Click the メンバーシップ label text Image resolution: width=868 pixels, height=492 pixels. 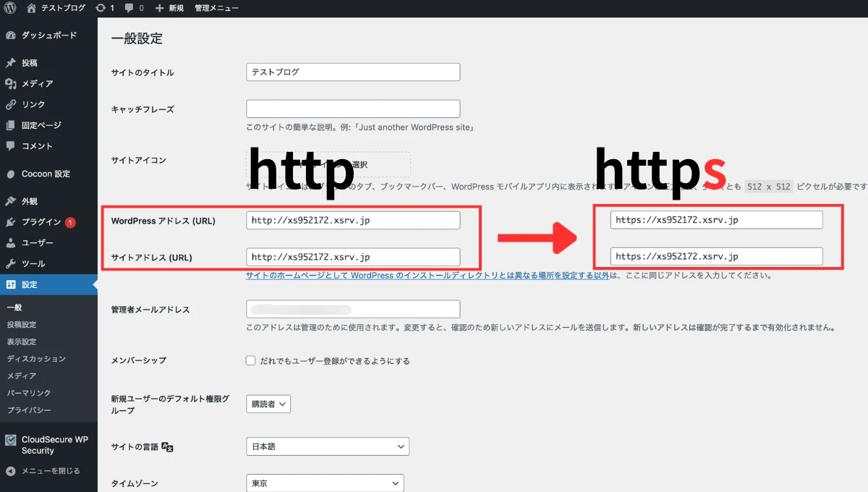(139, 360)
